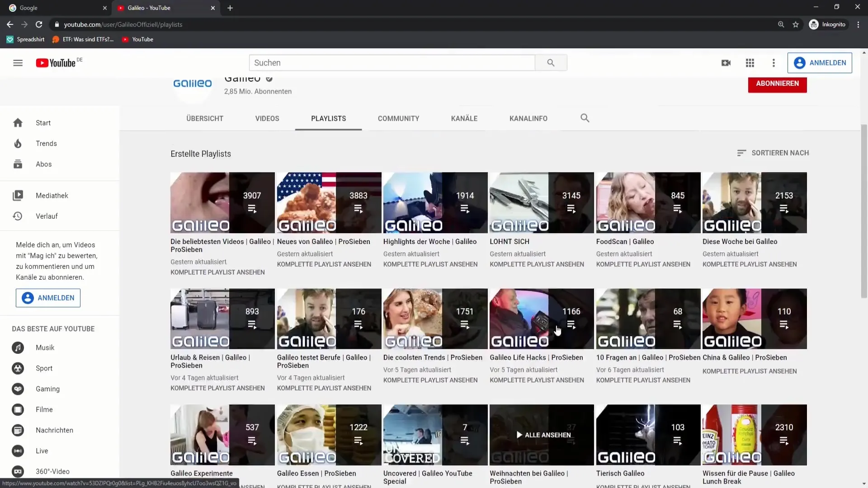Viewport: 868px width, 488px height.
Task: Open browser zoom indicator
Action: pos(781,24)
